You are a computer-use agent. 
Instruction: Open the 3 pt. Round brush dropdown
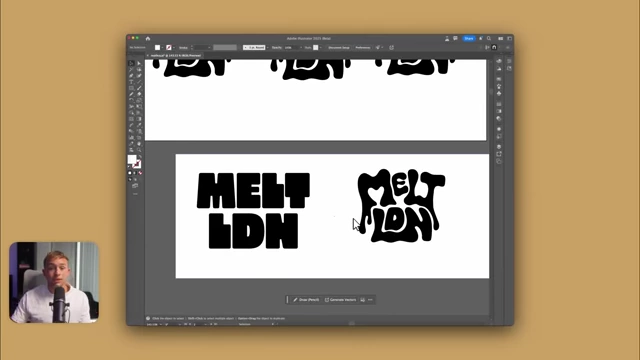(267, 48)
